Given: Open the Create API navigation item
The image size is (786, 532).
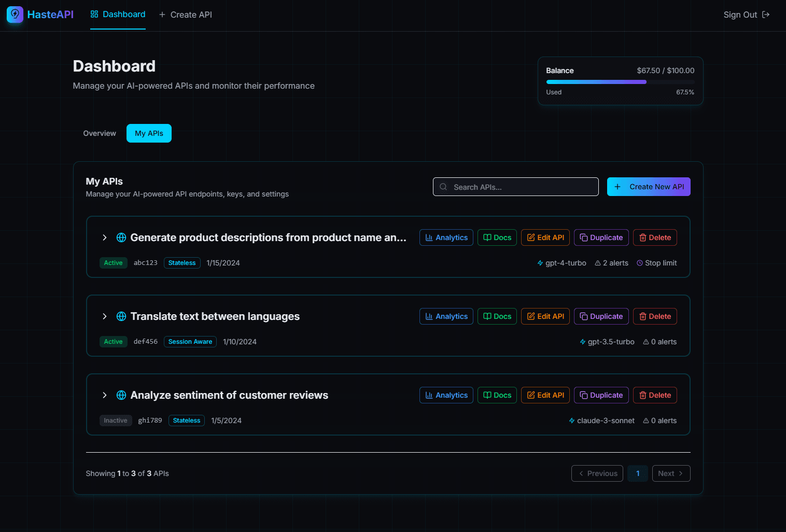Looking at the screenshot, I should tap(186, 15).
